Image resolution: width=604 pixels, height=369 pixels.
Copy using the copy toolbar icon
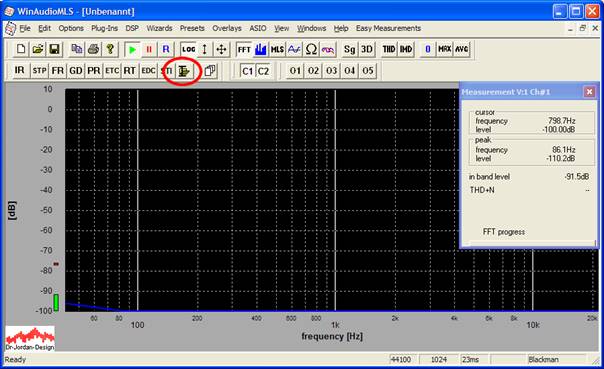[77, 49]
